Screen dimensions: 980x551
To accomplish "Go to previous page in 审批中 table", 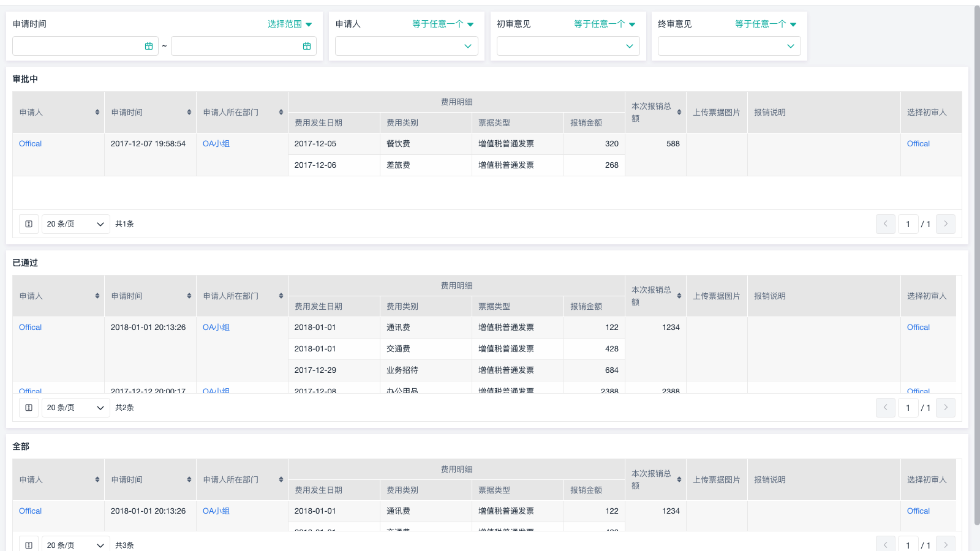I will [x=886, y=224].
